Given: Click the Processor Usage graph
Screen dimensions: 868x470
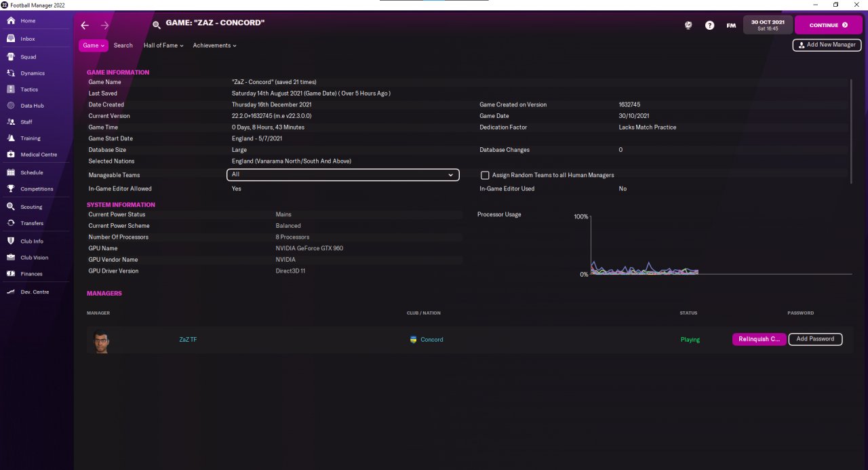Looking at the screenshot, I should [x=721, y=245].
